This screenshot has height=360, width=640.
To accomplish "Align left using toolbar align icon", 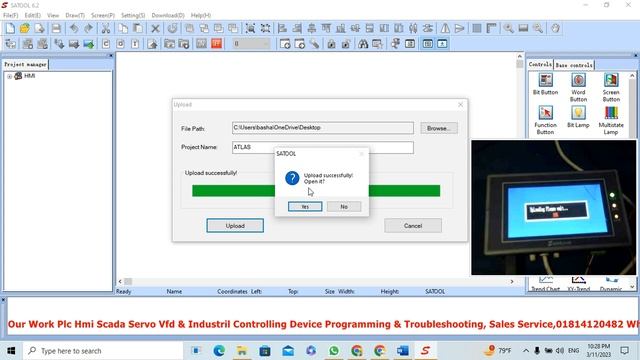I will tap(282, 28).
